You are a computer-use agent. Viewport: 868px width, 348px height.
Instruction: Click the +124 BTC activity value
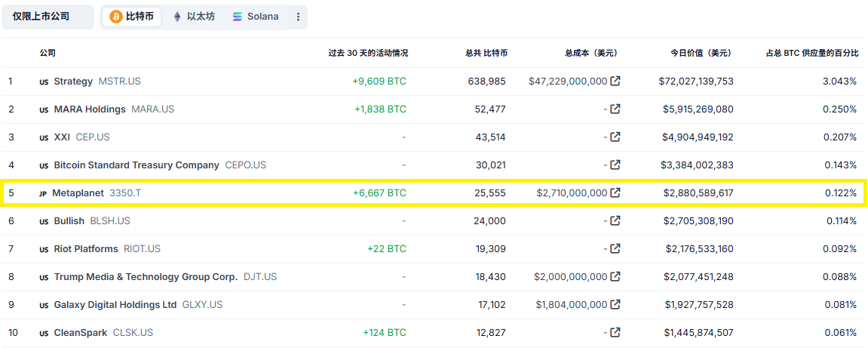(x=385, y=332)
